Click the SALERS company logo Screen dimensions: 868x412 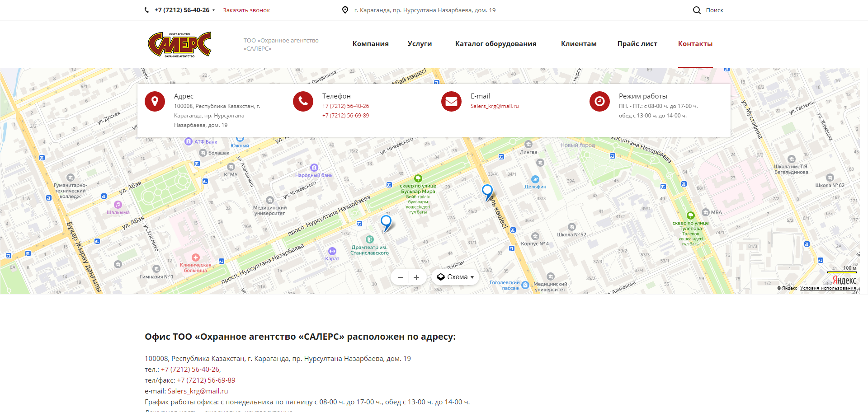coord(179,44)
